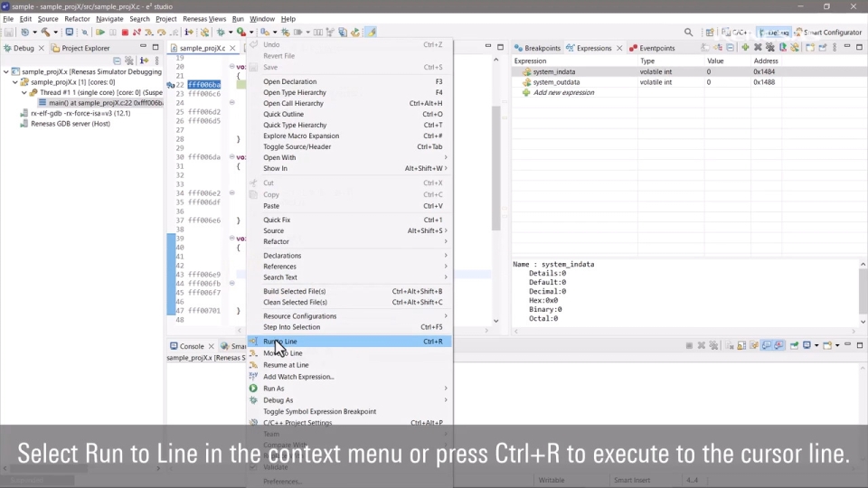Select Run to Line in context menu
Screen dimensions: 868x488
350,342
